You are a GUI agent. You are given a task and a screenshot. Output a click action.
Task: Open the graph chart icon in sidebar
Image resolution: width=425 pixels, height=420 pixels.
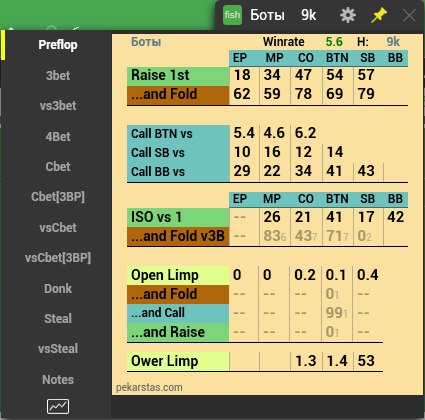(58, 406)
